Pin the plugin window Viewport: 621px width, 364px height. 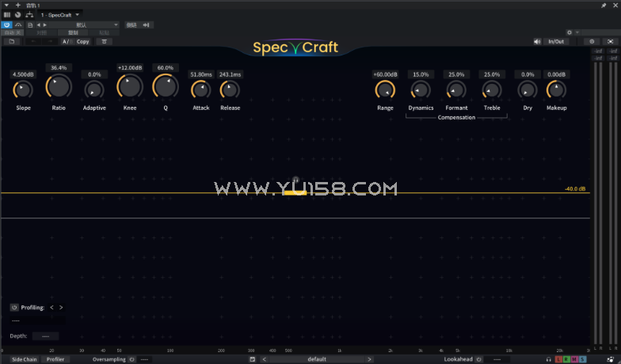point(604,5)
